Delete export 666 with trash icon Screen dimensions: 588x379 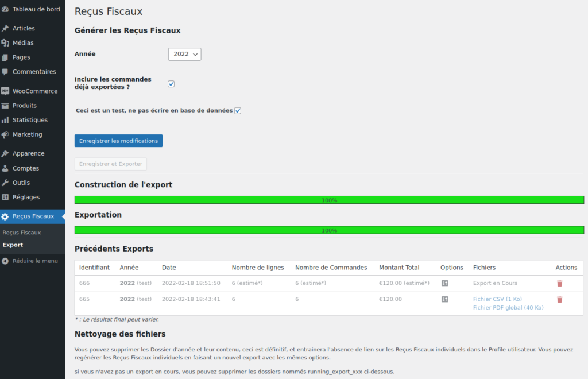coord(559,283)
